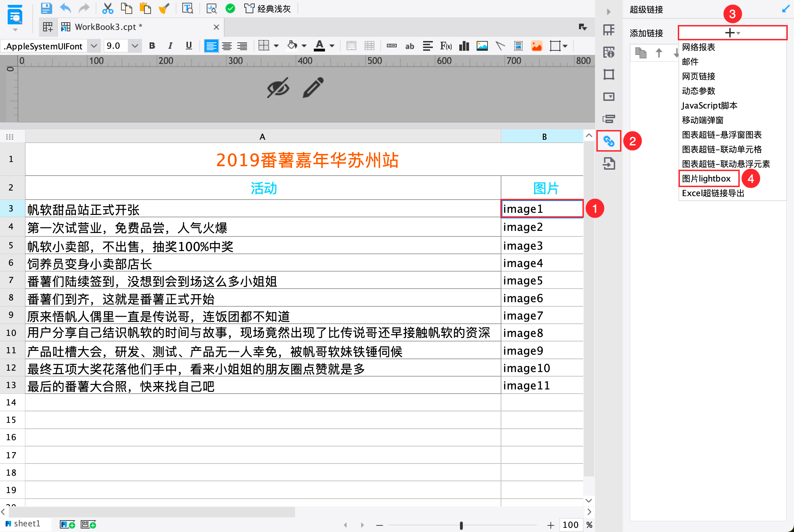Viewport: 794px width, 532px height.
Task: Click the Save icon in top toolbar
Action: [x=46, y=8]
